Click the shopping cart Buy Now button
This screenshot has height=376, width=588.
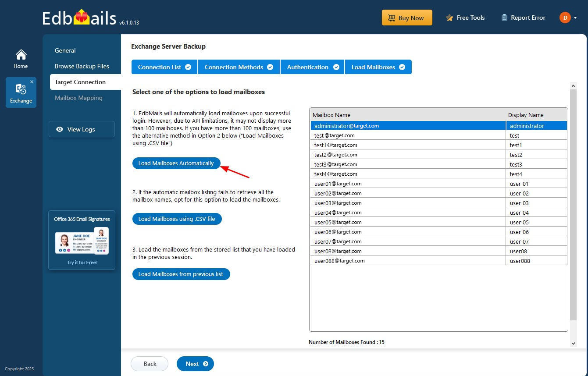tap(407, 18)
